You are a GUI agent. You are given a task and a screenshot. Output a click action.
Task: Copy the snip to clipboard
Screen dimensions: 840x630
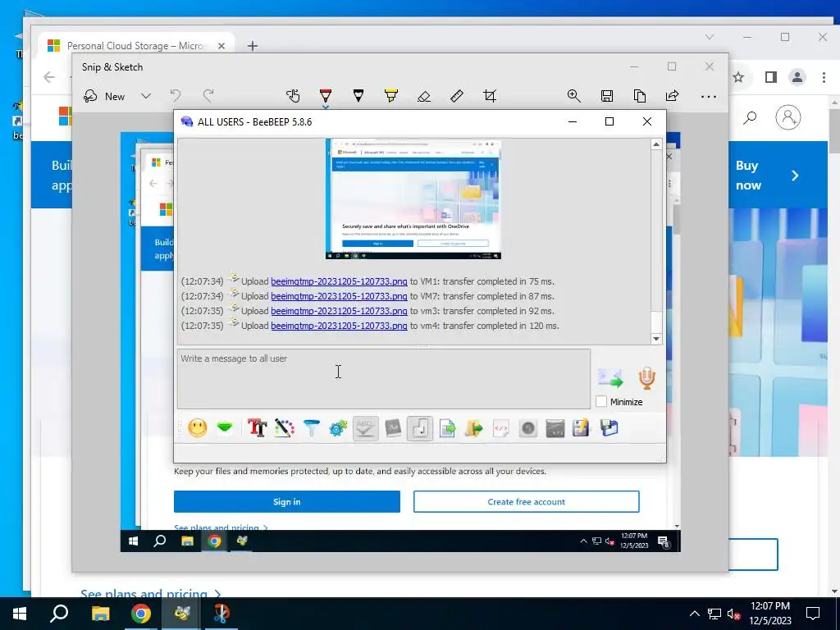pyautogui.click(x=640, y=96)
